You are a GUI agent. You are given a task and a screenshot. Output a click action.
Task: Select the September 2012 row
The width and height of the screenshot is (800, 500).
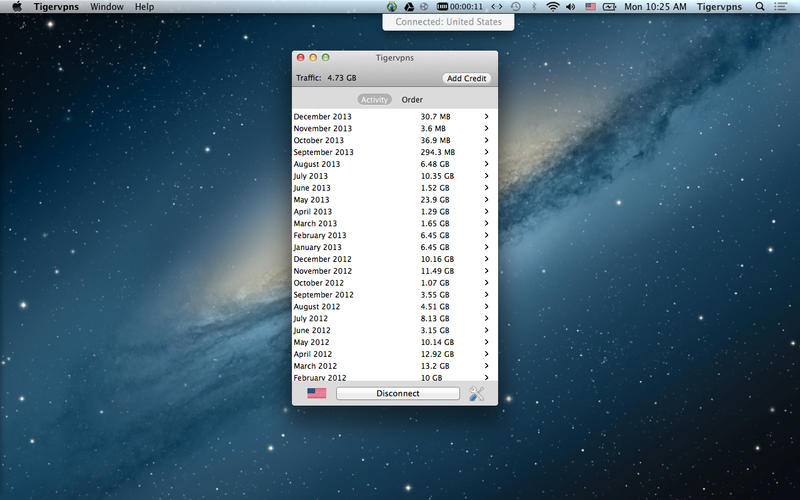click(x=394, y=294)
